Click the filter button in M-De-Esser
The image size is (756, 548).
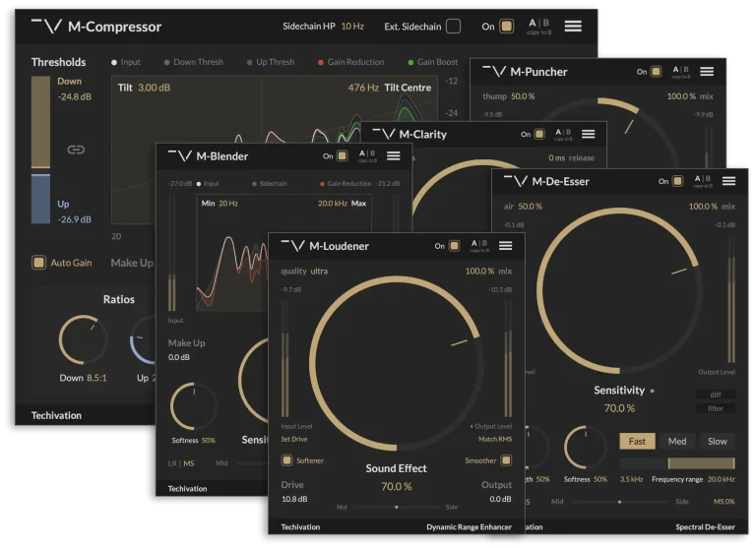[x=716, y=408]
